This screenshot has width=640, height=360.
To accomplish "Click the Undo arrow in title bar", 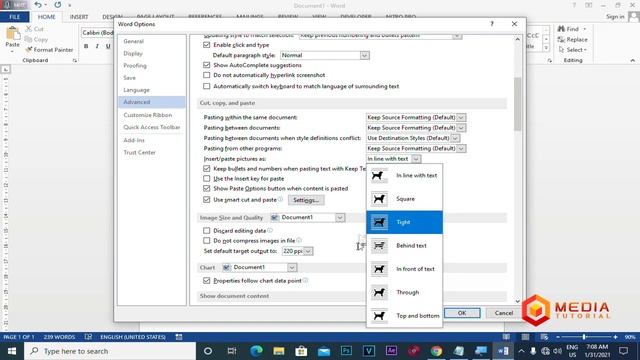I will (x=38, y=5).
